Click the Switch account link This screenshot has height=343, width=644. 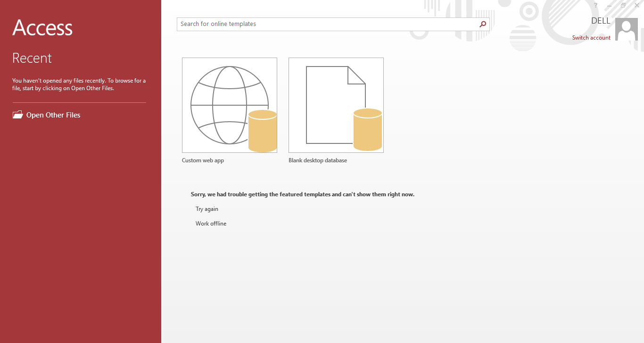coord(591,38)
